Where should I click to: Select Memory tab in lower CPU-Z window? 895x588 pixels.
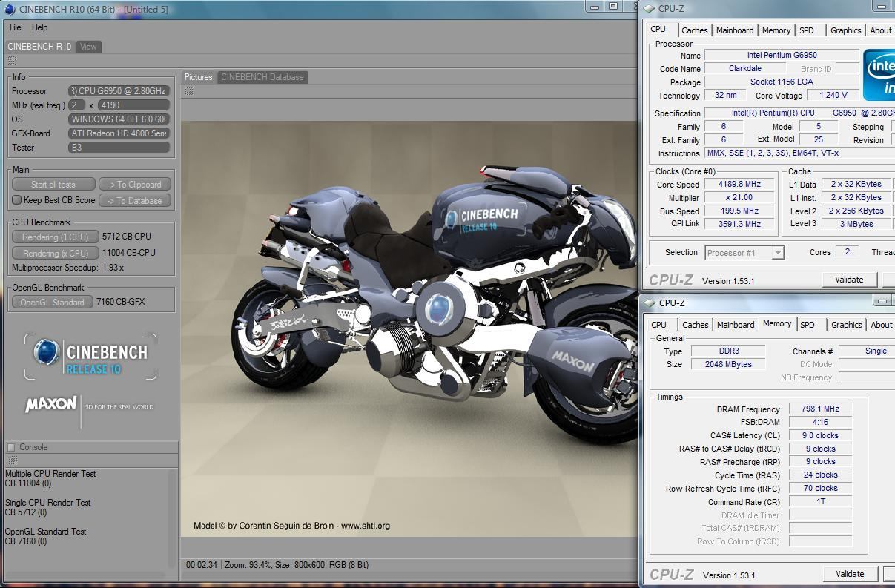(x=777, y=324)
